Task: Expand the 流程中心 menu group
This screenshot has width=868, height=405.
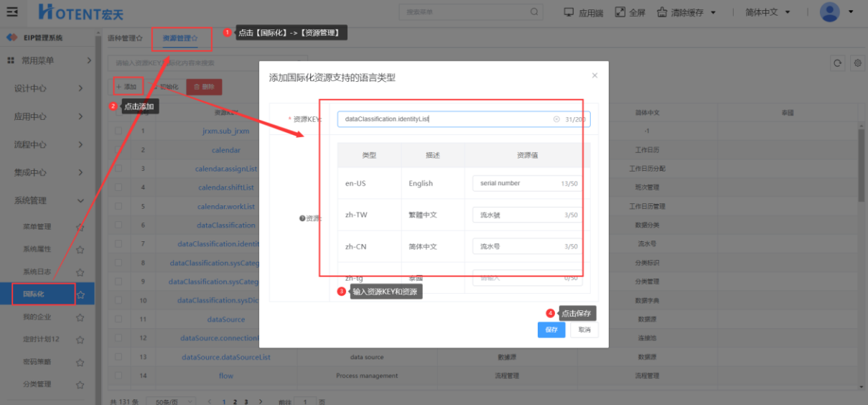Action: point(81,145)
